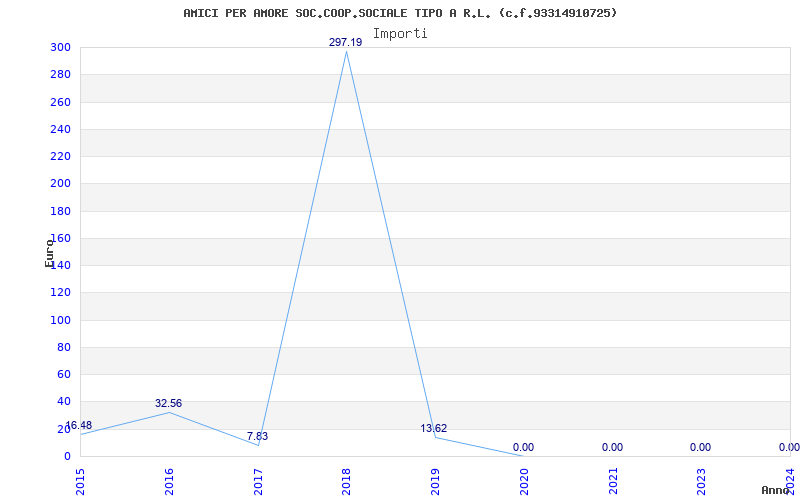
Task: Click the 2018 x-axis year label
Action: pyautogui.click(x=346, y=481)
